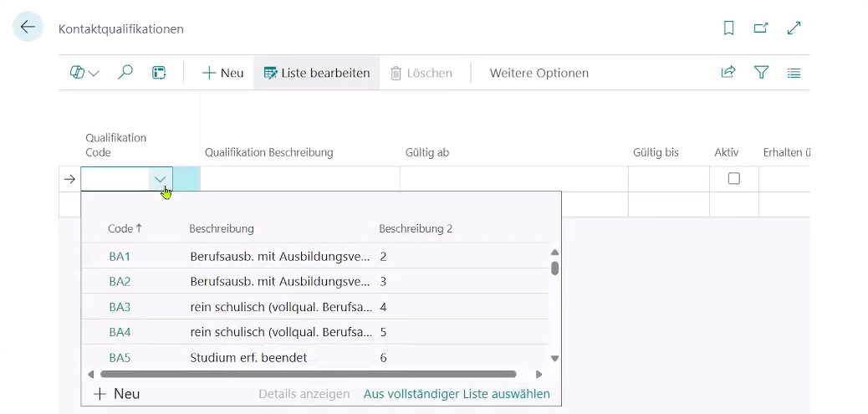Screen dimensions: 868x414
Task: Click the bookmark icon in the header
Action: pyautogui.click(x=728, y=28)
